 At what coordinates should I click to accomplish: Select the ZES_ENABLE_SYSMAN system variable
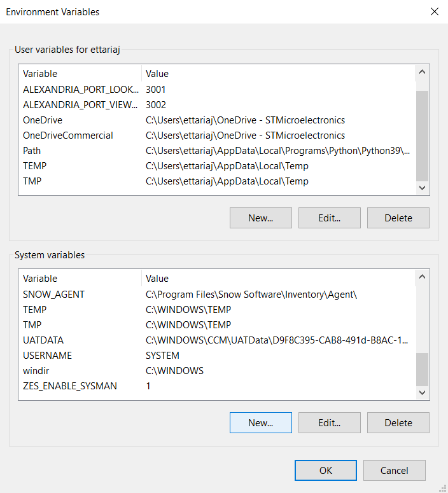click(70, 386)
